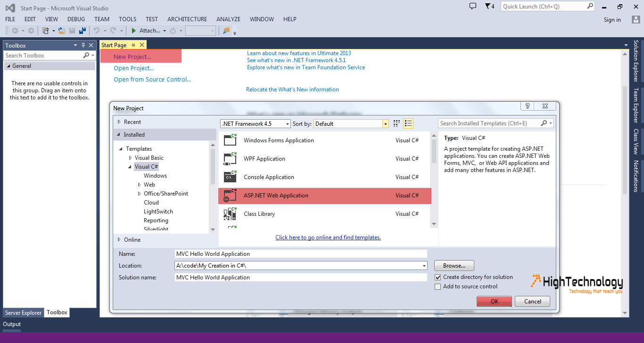Click the New Project... link on Start Page
The height and width of the screenshot is (343, 644).
(x=132, y=57)
